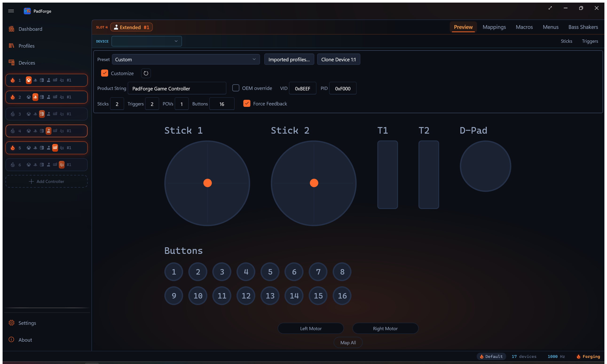
Task: Click Add Controller button
Action: pos(46,182)
